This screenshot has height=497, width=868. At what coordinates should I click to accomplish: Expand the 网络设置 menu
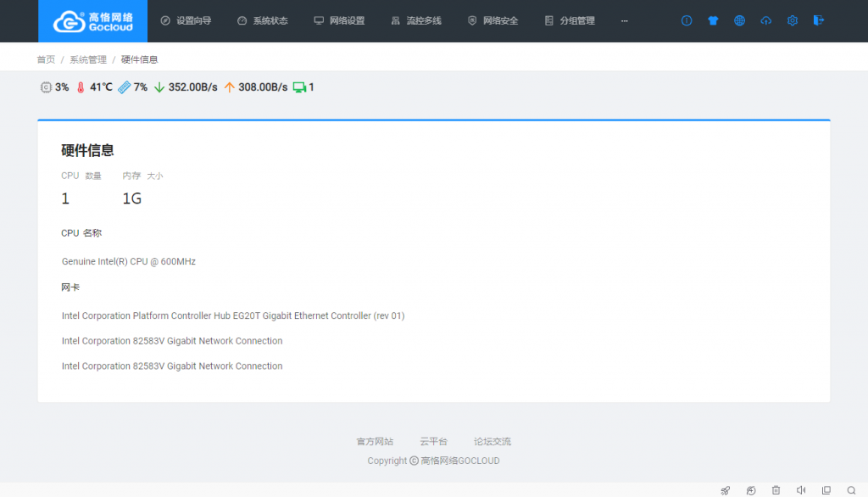coord(339,20)
